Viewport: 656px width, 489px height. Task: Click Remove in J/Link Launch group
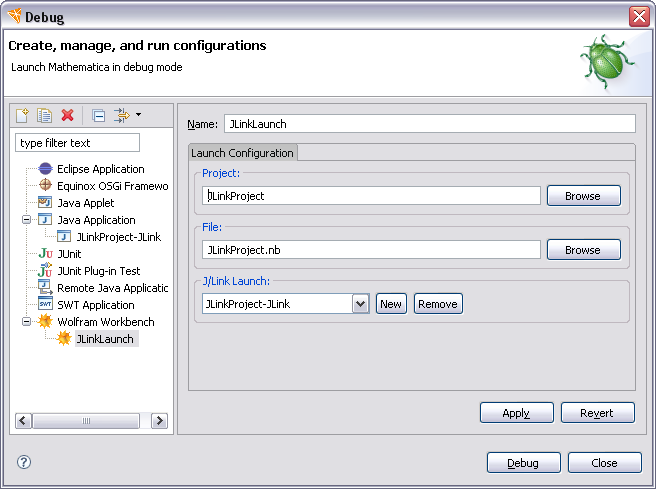click(438, 304)
